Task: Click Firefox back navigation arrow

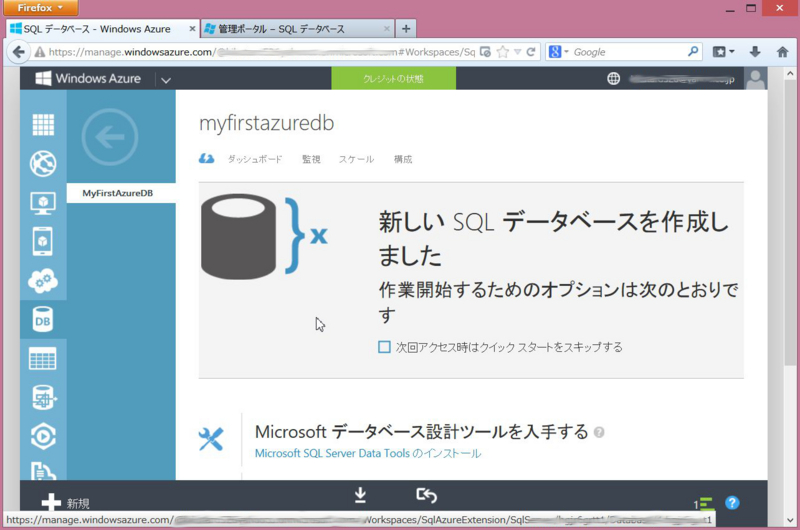Action: (18, 52)
